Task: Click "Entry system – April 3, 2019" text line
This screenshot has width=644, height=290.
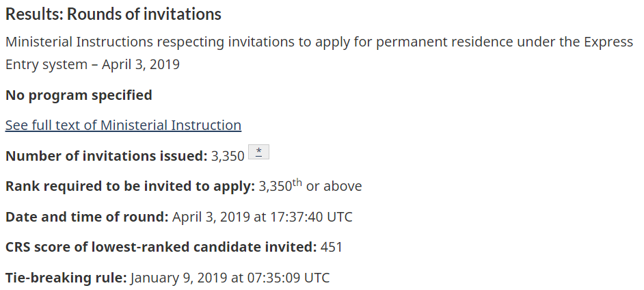Action: click(x=92, y=65)
